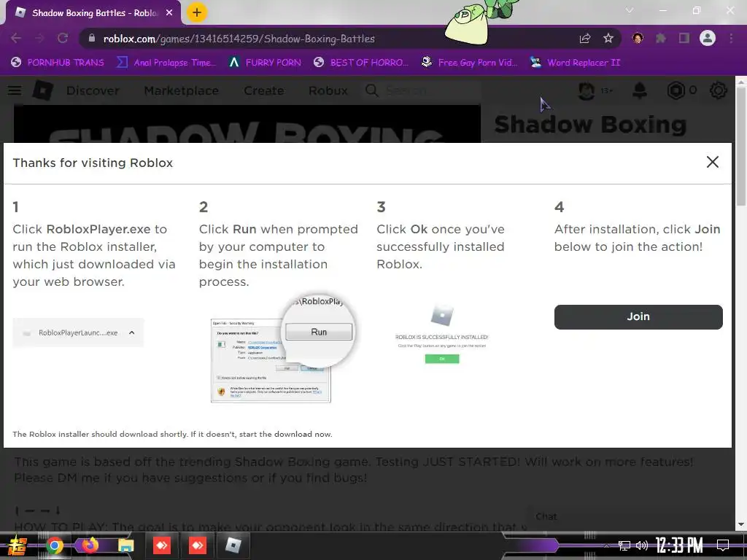Open the Roblox app from the taskbar
Screen dimensions: 747x560
233,545
